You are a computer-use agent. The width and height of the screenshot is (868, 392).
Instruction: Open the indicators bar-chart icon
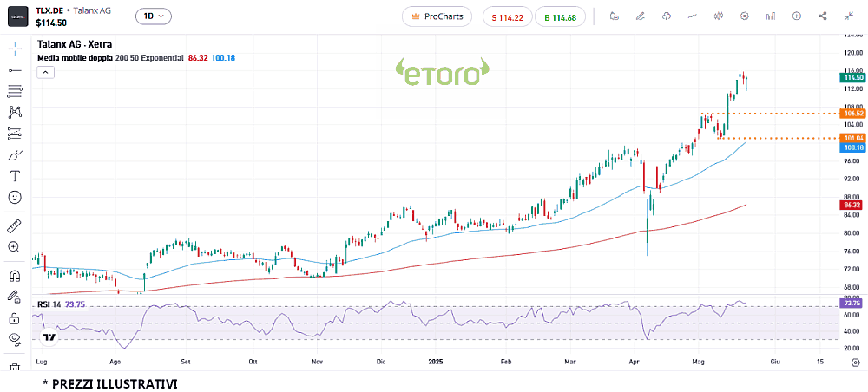click(770, 16)
